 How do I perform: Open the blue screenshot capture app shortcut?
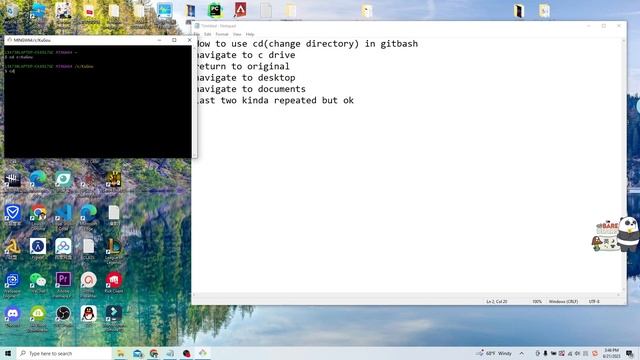[x=13, y=281]
